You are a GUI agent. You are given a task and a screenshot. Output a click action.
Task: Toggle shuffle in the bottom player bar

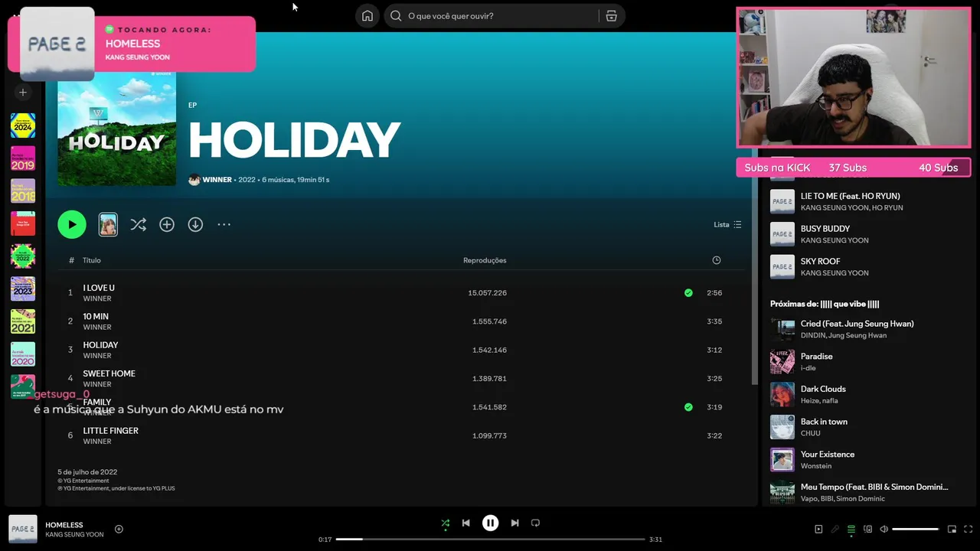(x=446, y=523)
